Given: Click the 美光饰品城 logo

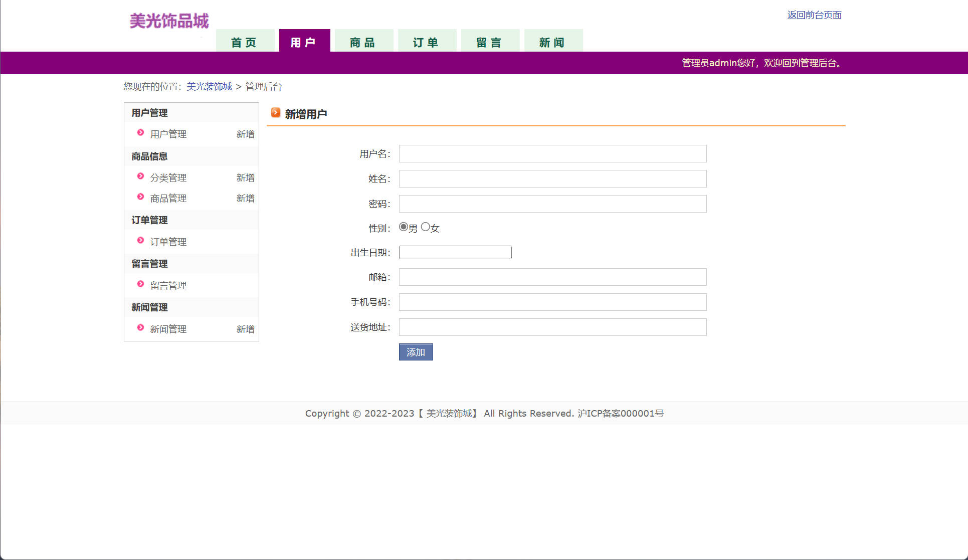Looking at the screenshot, I should point(169,21).
